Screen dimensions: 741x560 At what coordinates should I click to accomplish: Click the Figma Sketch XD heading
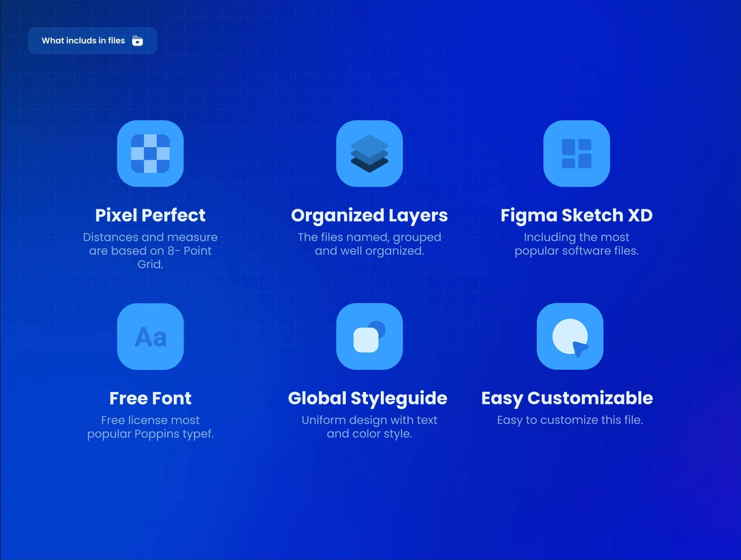tap(576, 215)
